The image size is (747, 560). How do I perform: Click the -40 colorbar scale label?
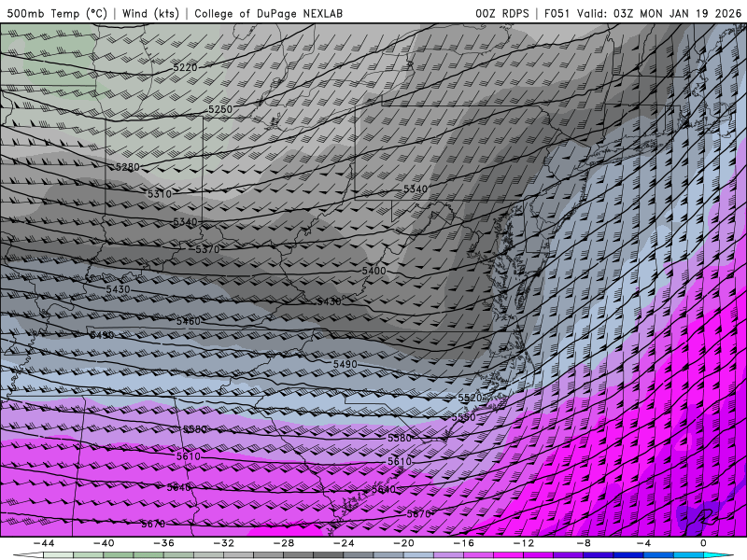coord(104,543)
